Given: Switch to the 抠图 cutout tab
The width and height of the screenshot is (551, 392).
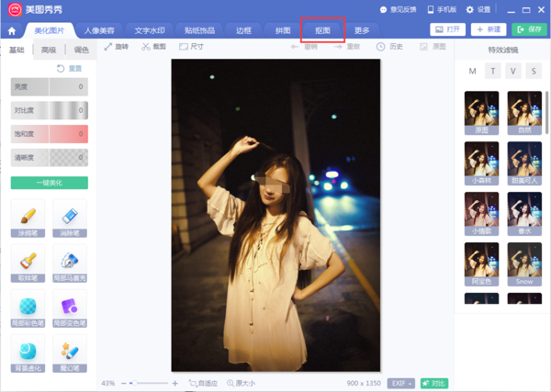Looking at the screenshot, I should click(x=322, y=30).
